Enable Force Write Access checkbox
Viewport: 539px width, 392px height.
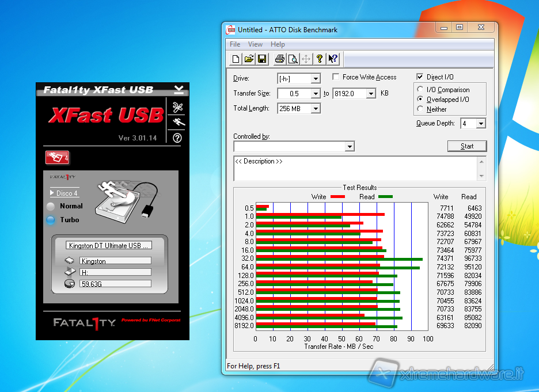tap(336, 77)
